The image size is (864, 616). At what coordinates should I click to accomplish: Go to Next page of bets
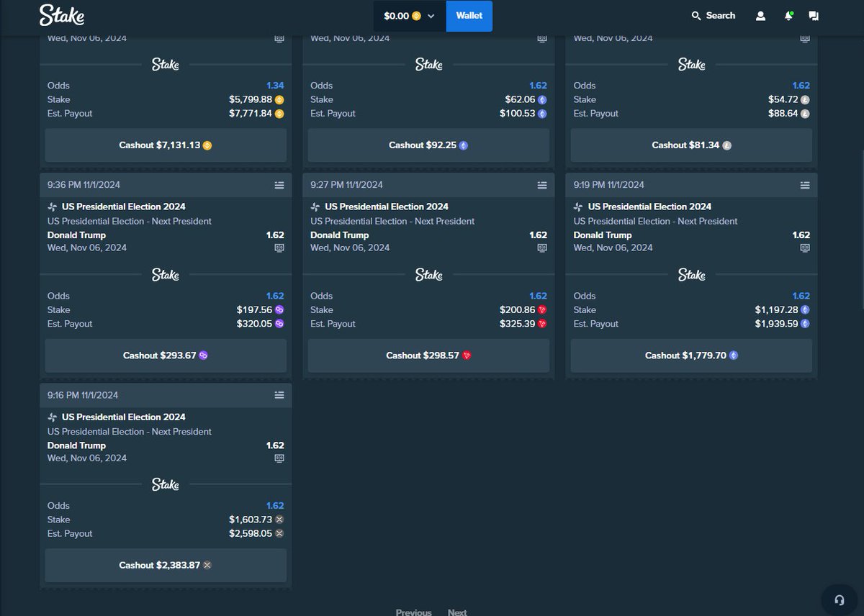457,612
